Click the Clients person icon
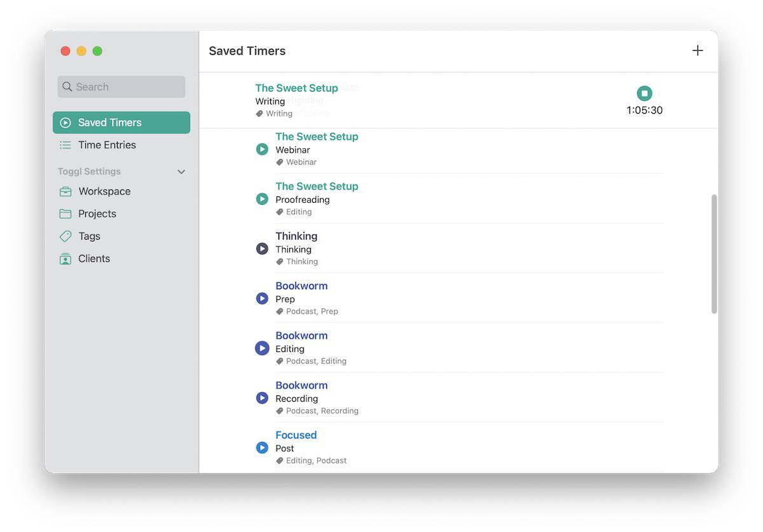Screen dimensions: 763x532 [65, 259]
